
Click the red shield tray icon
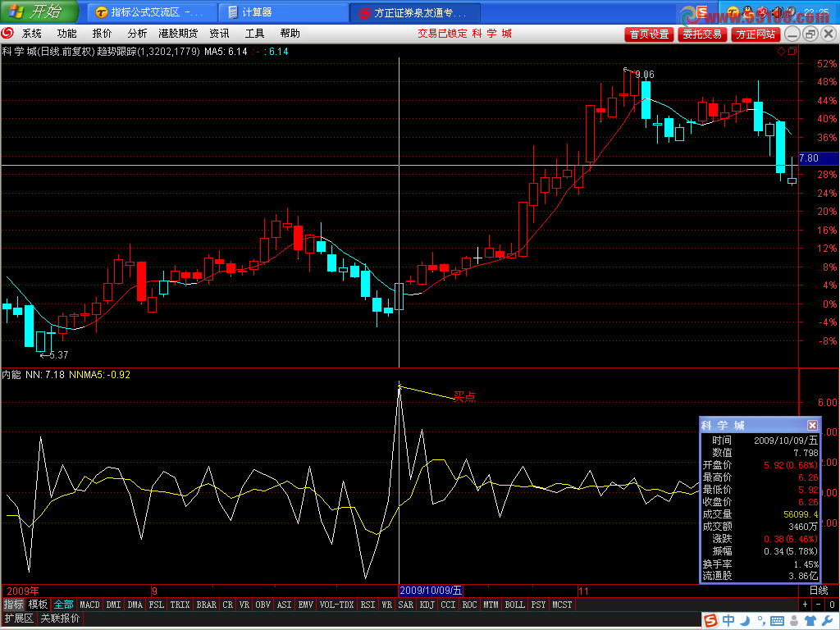762,11
